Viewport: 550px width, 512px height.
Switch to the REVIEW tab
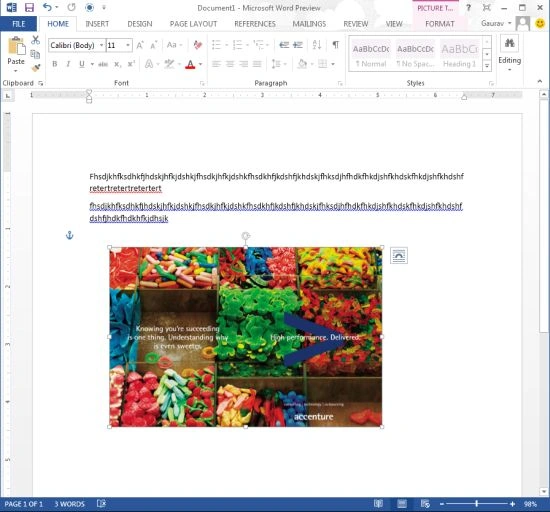tap(356, 24)
